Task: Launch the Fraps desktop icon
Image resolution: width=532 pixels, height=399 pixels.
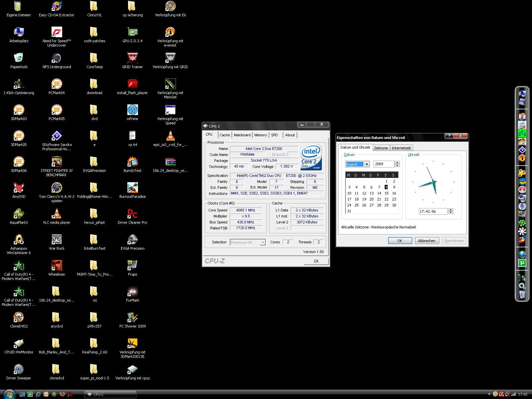Action: [132, 268]
